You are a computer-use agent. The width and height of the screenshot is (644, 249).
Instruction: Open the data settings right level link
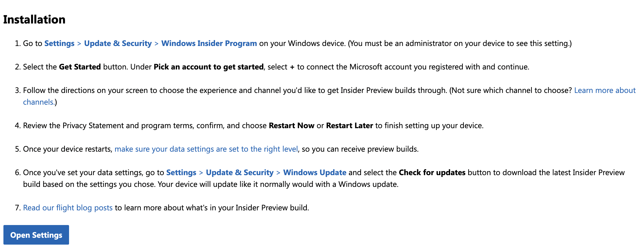[x=206, y=149]
